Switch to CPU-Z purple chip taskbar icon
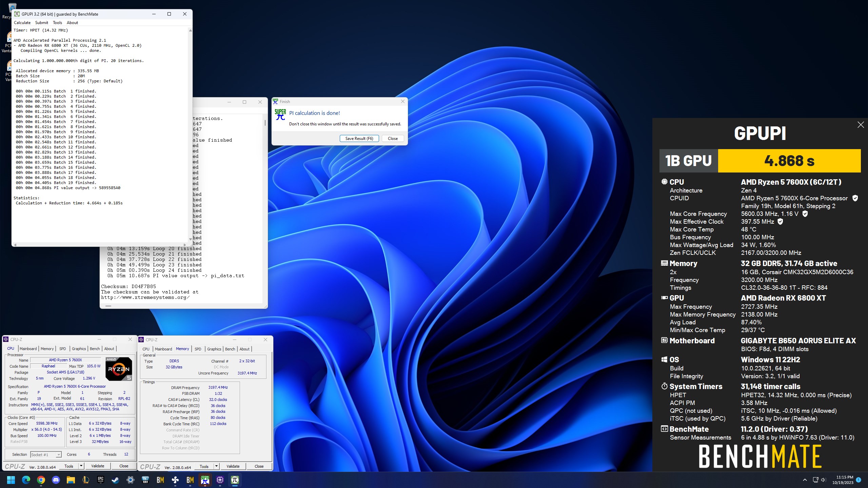Screen dimensions: 868x488 pyautogui.click(x=220, y=480)
